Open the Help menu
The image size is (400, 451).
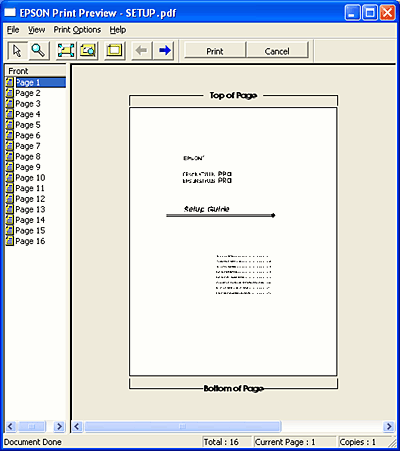pyautogui.click(x=118, y=30)
